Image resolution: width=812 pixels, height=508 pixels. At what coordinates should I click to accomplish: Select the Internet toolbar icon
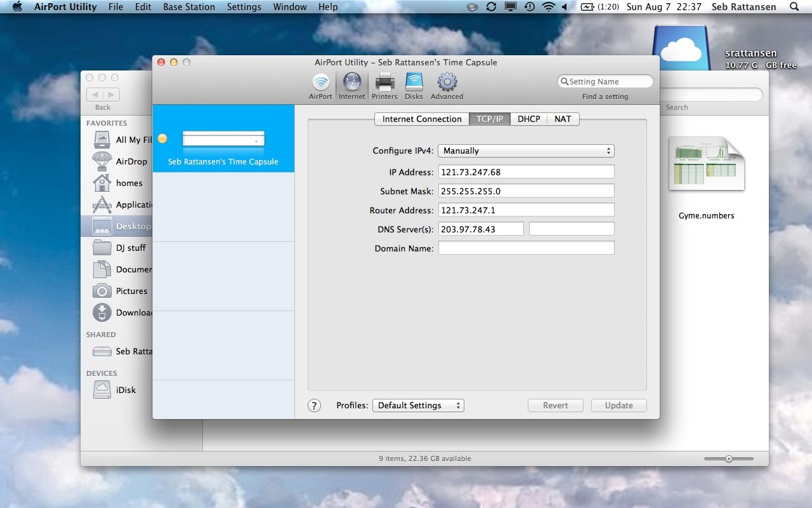pyautogui.click(x=351, y=86)
